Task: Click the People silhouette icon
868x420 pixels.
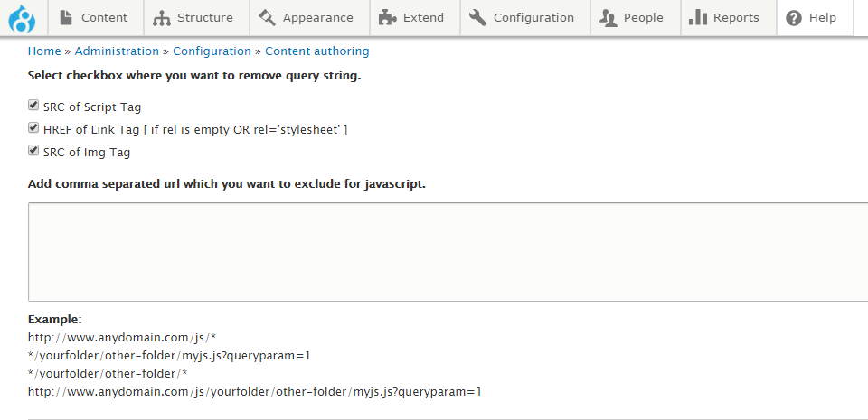Action: click(609, 18)
